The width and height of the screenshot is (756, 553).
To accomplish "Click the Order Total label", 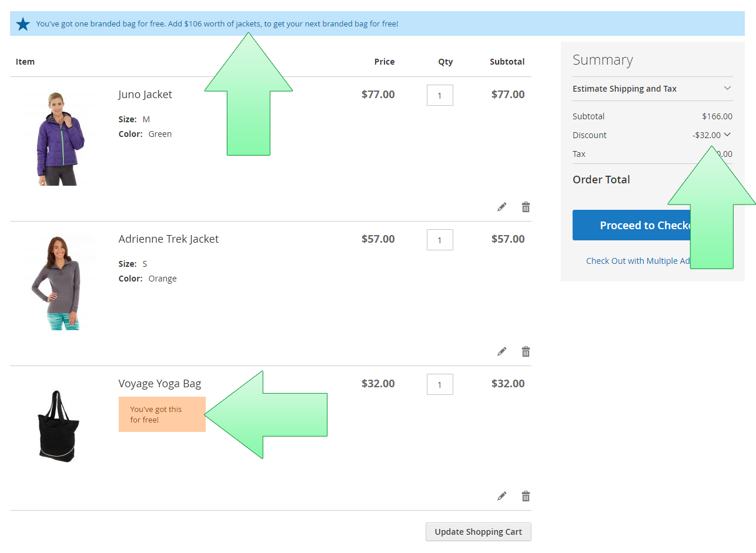I will tap(601, 180).
